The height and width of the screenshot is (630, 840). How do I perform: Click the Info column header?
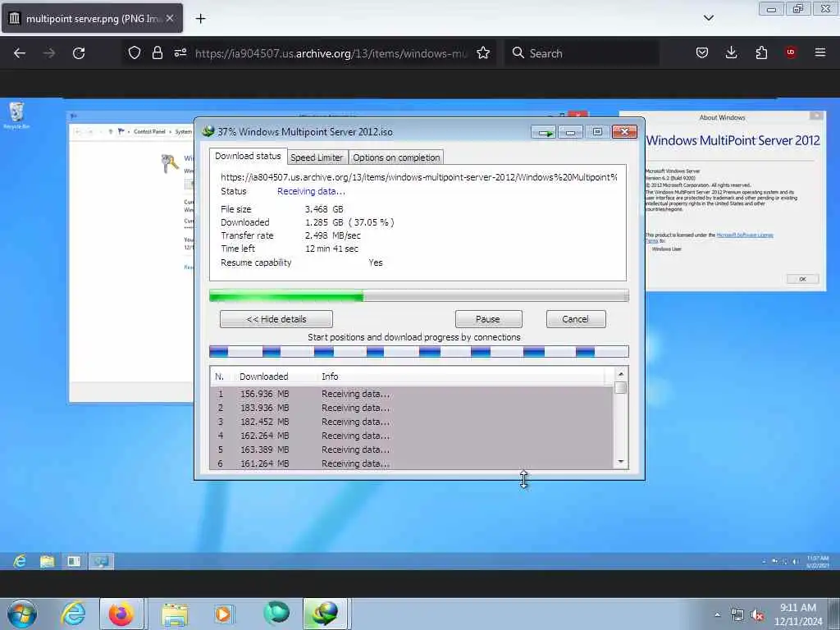tap(461, 377)
